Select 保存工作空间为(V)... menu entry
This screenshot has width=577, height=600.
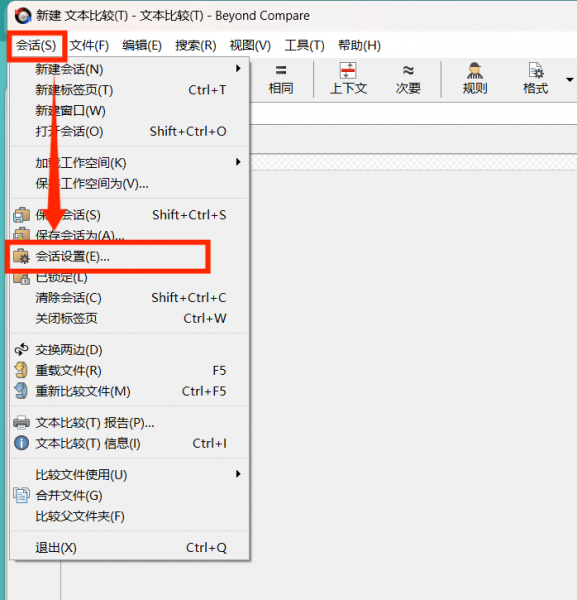[x=130, y=183]
